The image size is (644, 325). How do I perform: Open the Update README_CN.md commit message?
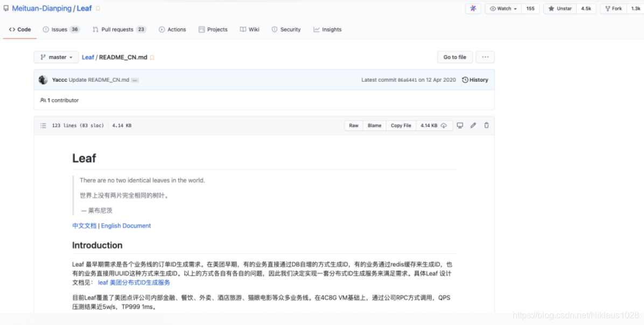click(99, 80)
